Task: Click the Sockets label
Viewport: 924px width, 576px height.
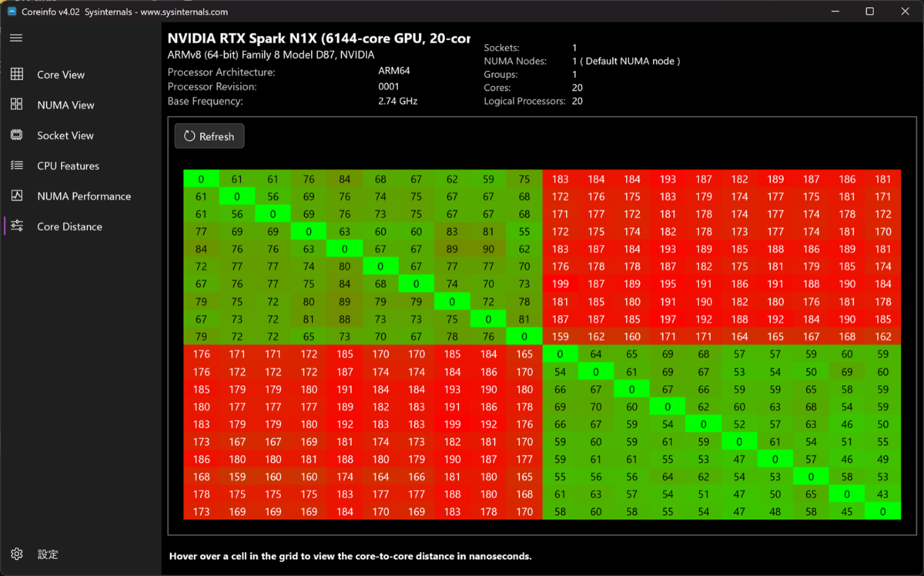Action: click(502, 48)
